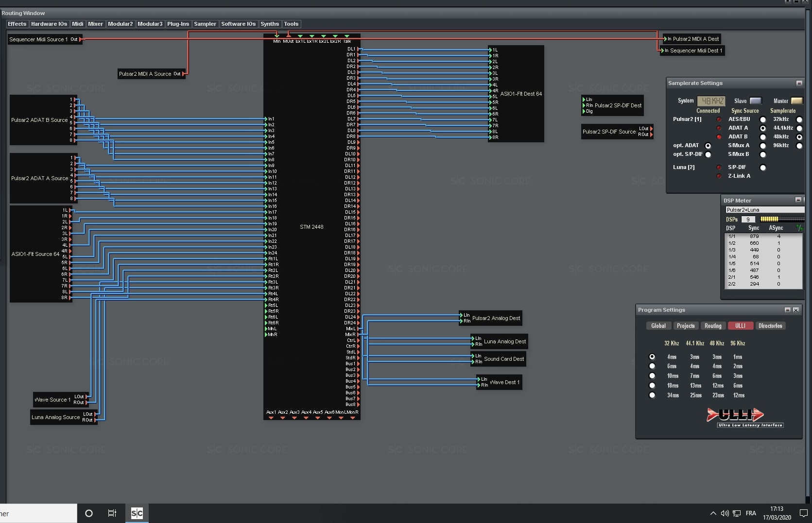Open the Windows notification center icon
812x523 pixels.
click(x=803, y=513)
